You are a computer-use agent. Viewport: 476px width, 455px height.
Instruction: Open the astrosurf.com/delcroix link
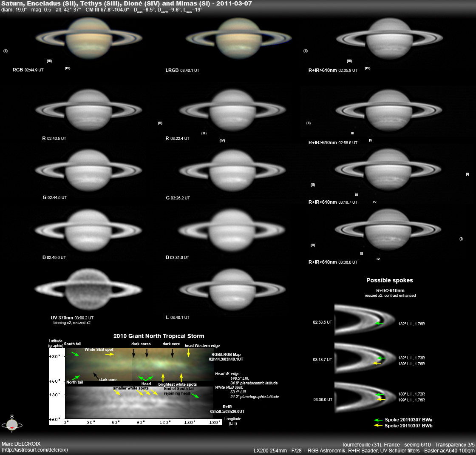34,449
